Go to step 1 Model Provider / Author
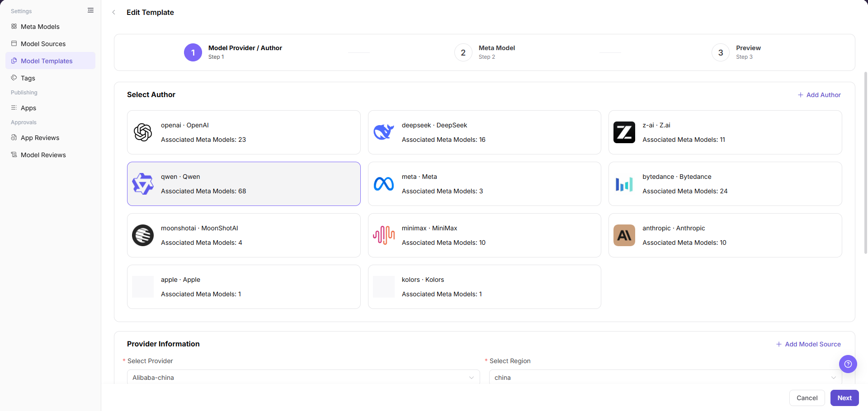Viewport: 868px width, 411px height. [233, 52]
